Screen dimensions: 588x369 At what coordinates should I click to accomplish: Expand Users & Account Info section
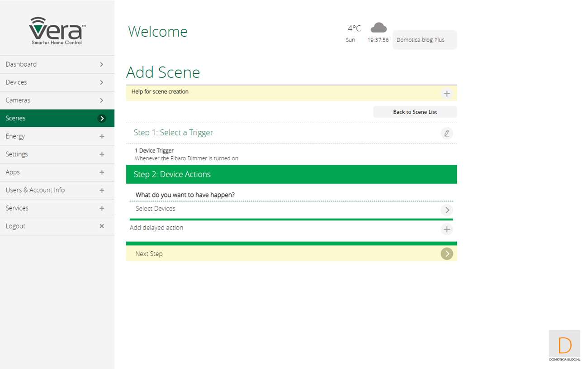point(102,190)
